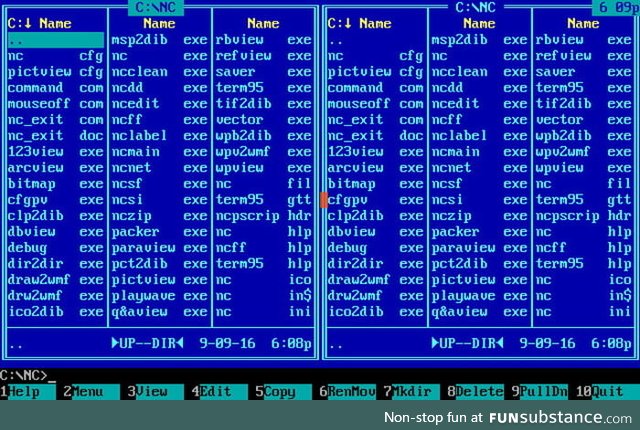Viewport: 640px width, 430px height.
Task: Select 'nc_exit com' in the left panel
Action: click(56, 120)
